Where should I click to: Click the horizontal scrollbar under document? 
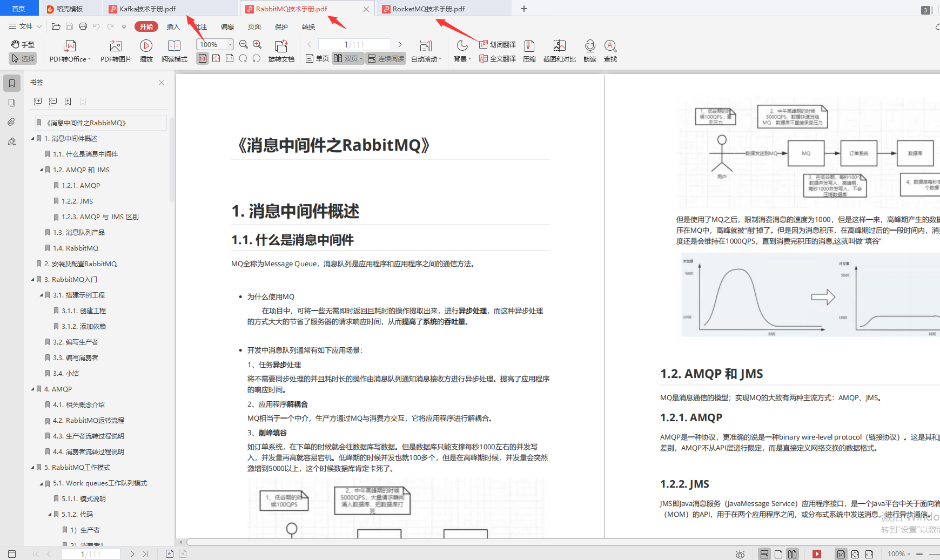(x=562, y=542)
